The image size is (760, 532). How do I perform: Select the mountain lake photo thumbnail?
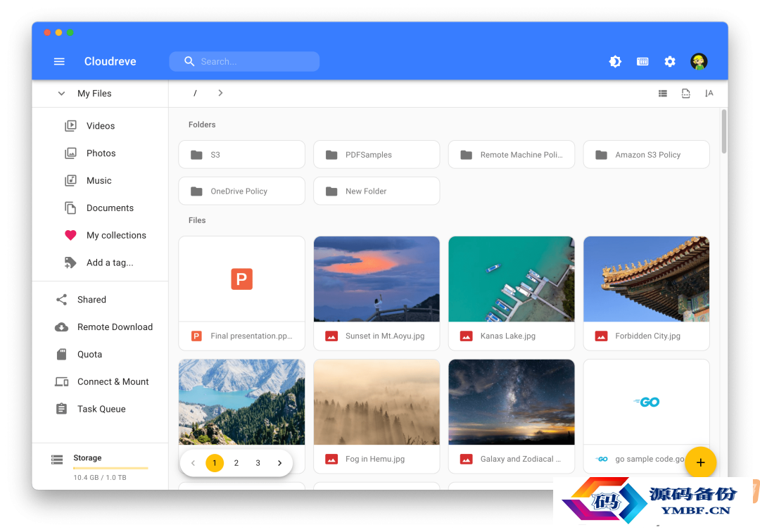[x=242, y=402]
